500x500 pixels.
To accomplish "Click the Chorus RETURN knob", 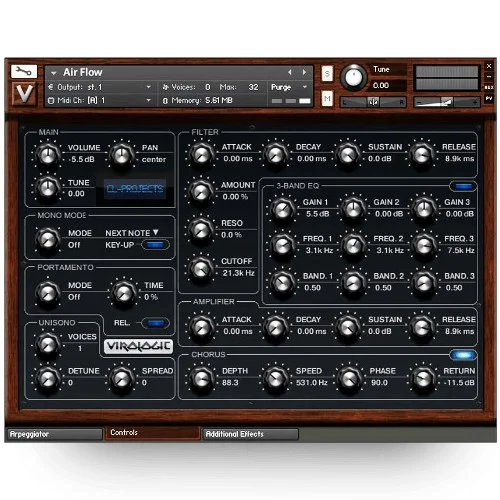I will click(423, 378).
